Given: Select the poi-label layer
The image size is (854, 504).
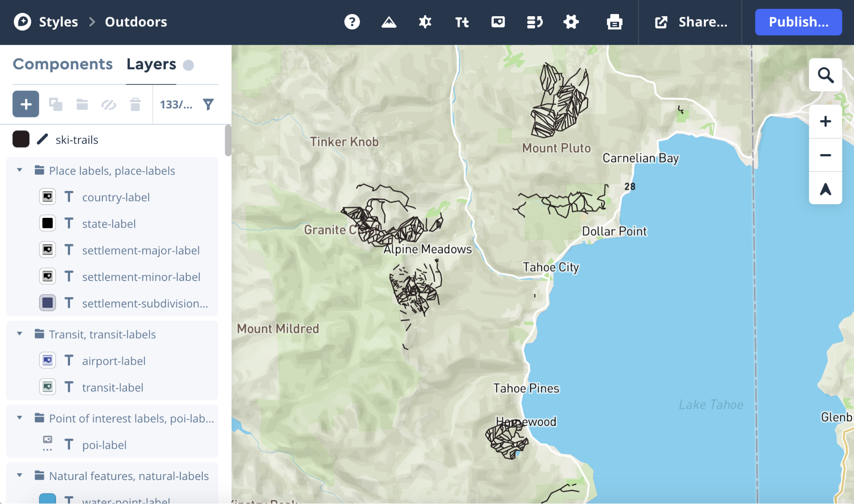Looking at the screenshot, I should [104, 445].
